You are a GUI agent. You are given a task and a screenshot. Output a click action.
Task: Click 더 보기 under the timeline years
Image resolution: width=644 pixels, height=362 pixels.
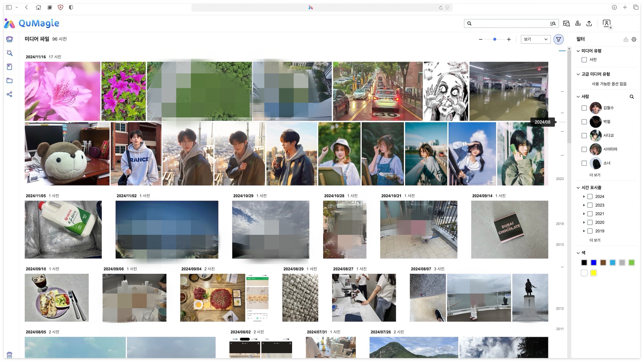click(x=595, y=240)
